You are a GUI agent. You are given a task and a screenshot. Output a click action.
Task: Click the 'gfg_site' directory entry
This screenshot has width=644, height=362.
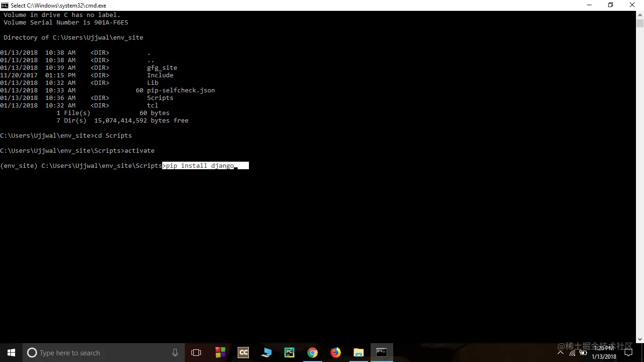[x=162, y=67]
